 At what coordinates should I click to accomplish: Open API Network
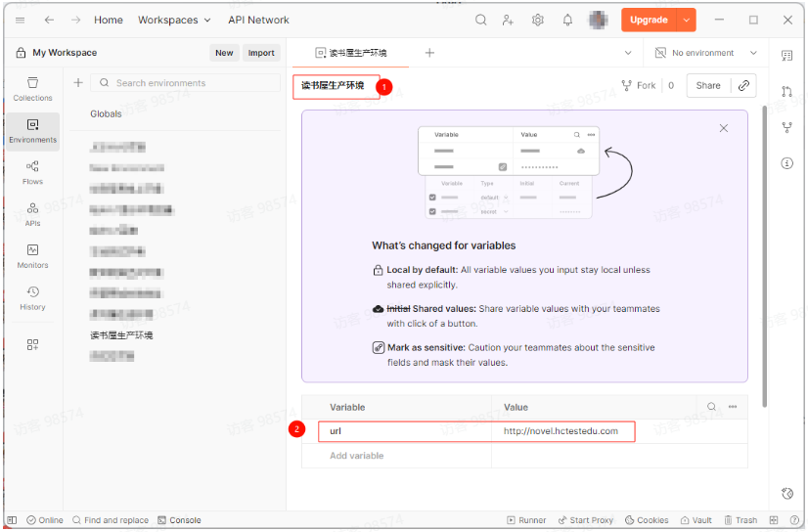click(258, 21)
